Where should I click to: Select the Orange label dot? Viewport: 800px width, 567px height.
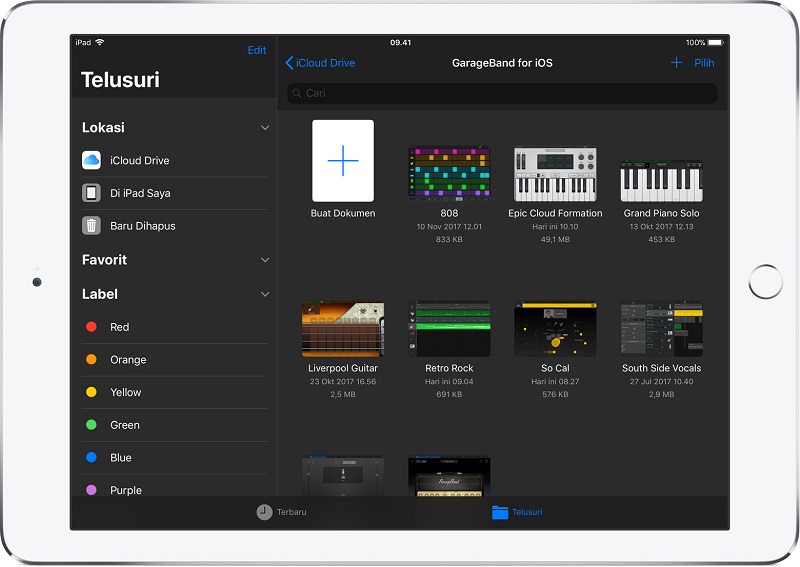91,359
